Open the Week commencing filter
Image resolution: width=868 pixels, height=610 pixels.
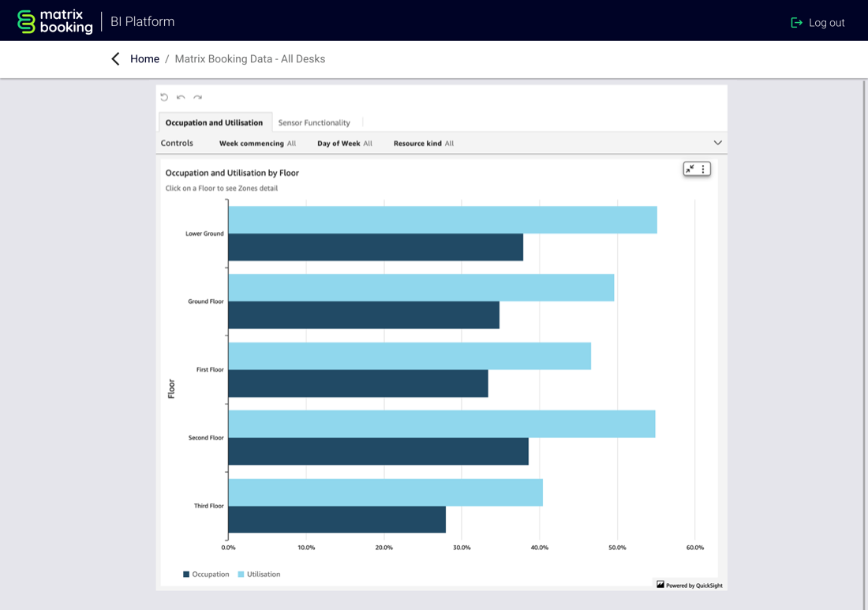tap(257, 144)
